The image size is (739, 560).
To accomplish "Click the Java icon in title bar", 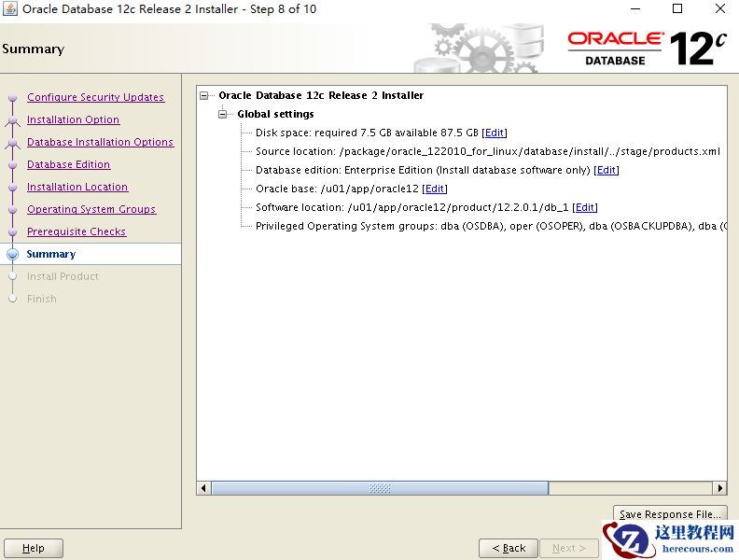I will tap(10, 8).
